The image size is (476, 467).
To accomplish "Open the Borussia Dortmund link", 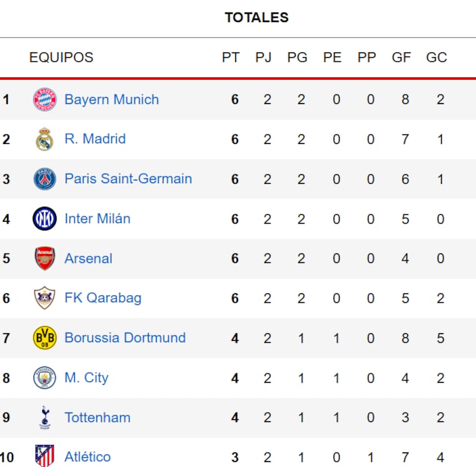I will (125, 338).
